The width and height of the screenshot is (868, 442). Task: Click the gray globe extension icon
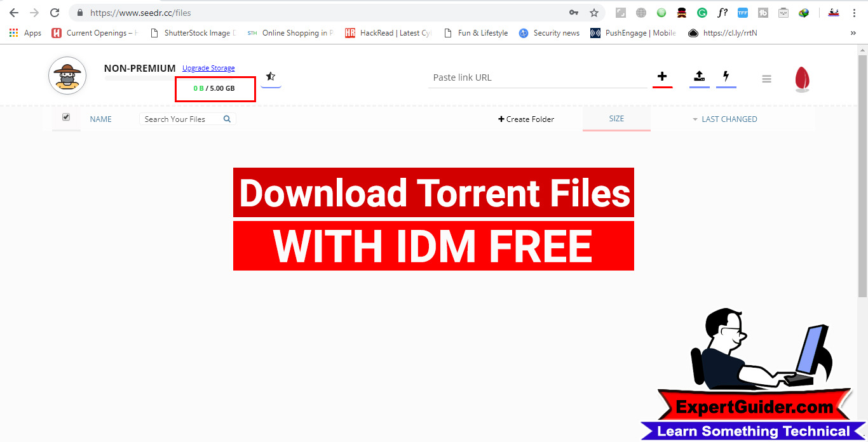[x=641, y=13]
